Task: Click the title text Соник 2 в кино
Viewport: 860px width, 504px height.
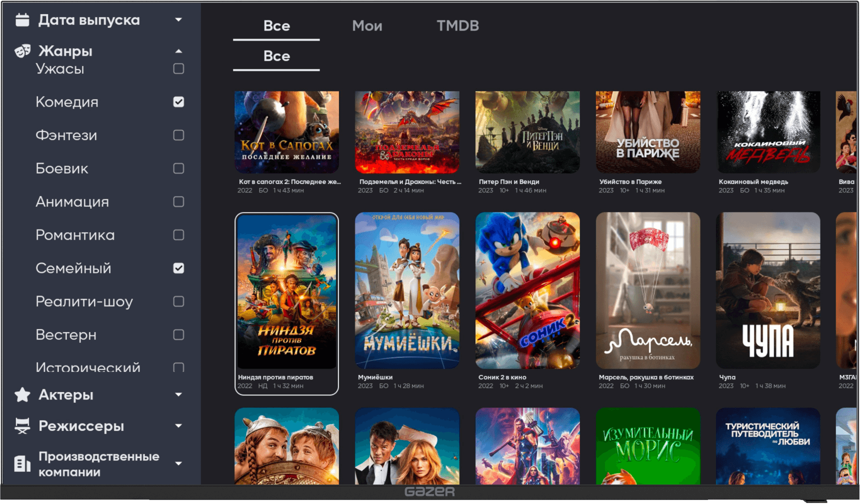Action: coord(502,377)
